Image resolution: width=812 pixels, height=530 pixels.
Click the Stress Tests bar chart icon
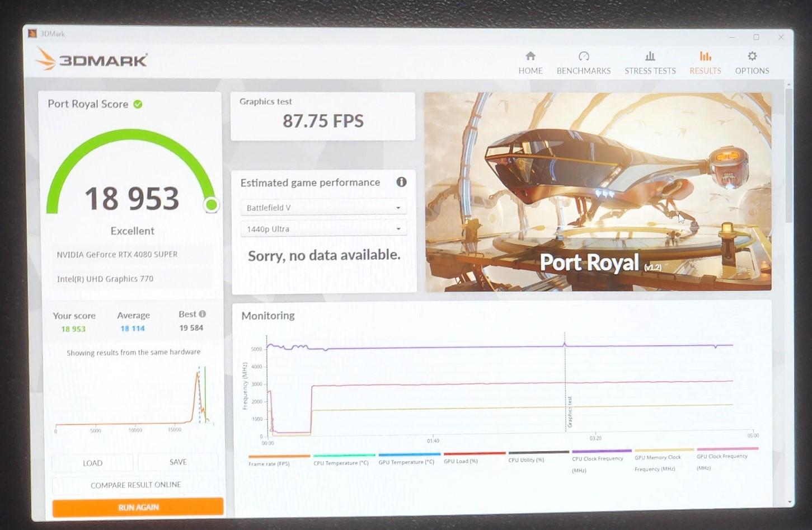[x=650, y=56]
